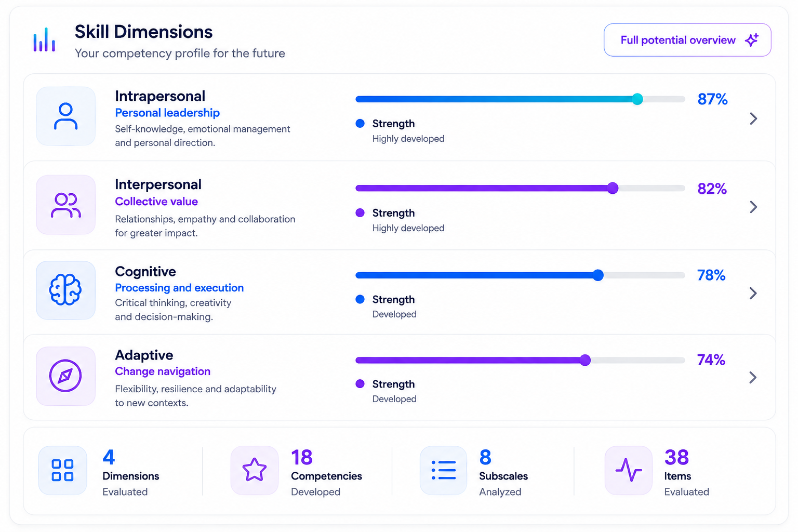This screenshot has height=532, width=798.
Task: Click the Subscales list icon
Action: [x=444, y=470]
